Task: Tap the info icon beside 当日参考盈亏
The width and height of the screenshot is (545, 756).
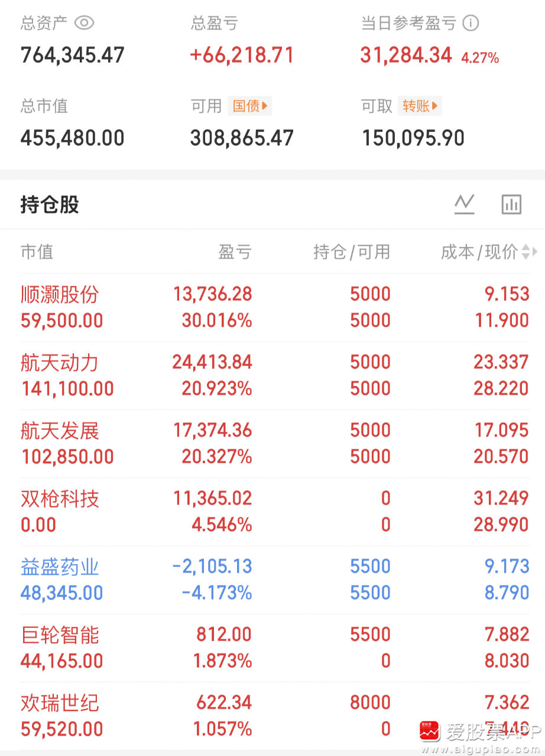Action: [471, 24]
